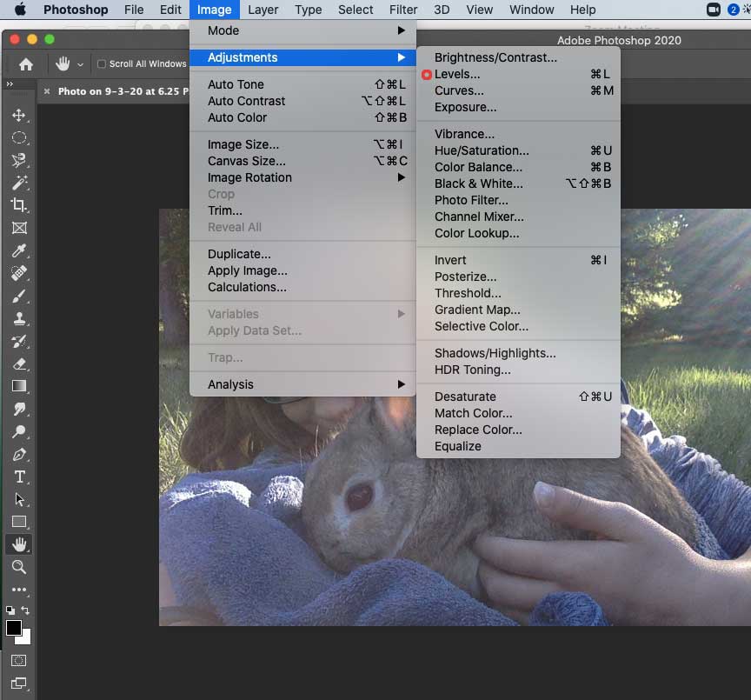
Task: Close the Photo on 9-3-20 document tab
Action: (x=46, y=91)
